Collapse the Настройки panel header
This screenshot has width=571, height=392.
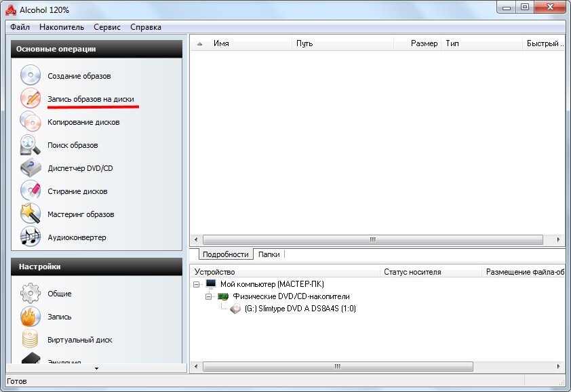pos(96,267)
